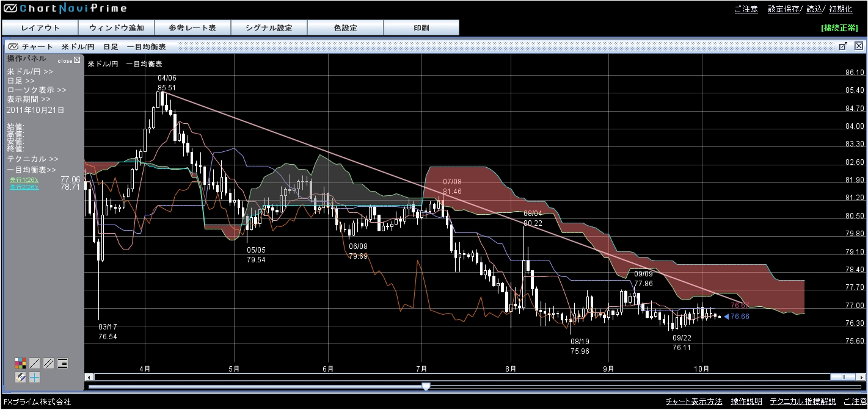
Task: Open the レイアウト menu
Action: (40, 28)
